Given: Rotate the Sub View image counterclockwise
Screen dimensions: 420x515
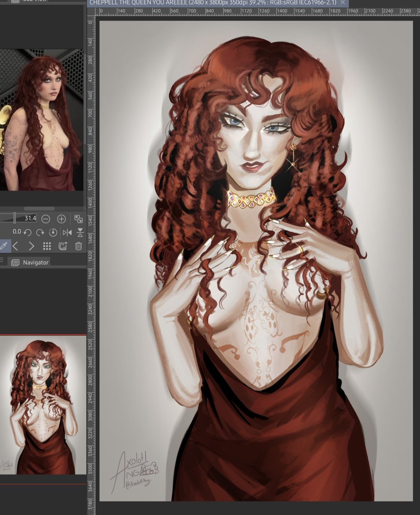Looking at the screenshot, I should [x=27, y=232].
